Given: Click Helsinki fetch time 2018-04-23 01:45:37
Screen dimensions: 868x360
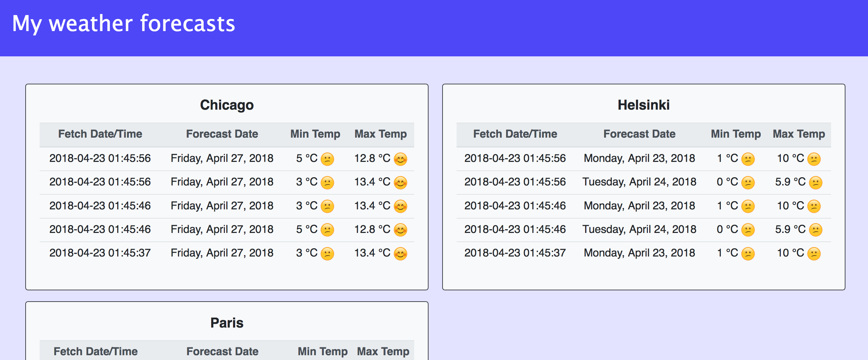Looking at the screenshot, I should coord(515,253).
